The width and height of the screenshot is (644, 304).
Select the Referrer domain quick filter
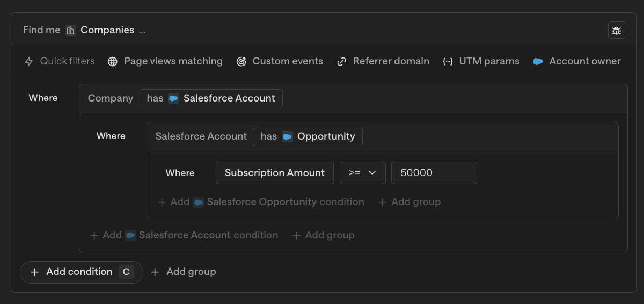[383, 61]
